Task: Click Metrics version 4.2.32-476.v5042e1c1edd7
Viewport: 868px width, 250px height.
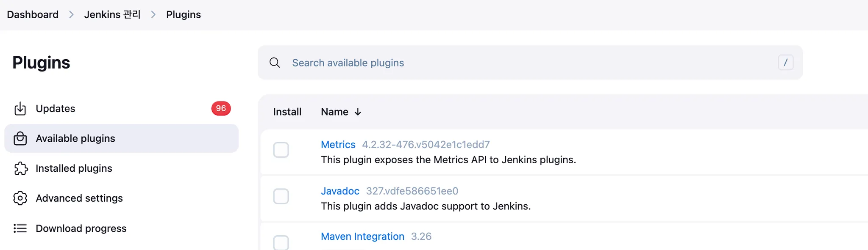Action: pos(426,145)
